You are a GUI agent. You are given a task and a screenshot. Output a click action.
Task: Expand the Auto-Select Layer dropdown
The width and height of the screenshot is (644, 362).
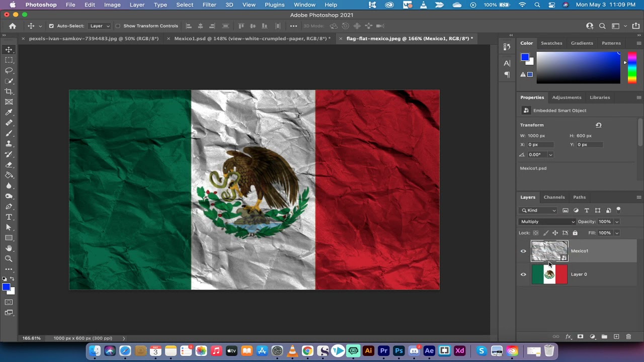[100, 26]
